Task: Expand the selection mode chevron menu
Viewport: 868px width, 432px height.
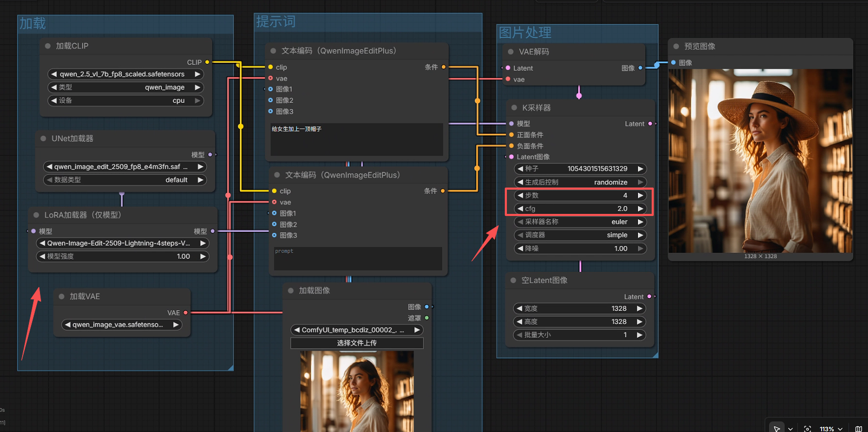Action: coord(790,429)
